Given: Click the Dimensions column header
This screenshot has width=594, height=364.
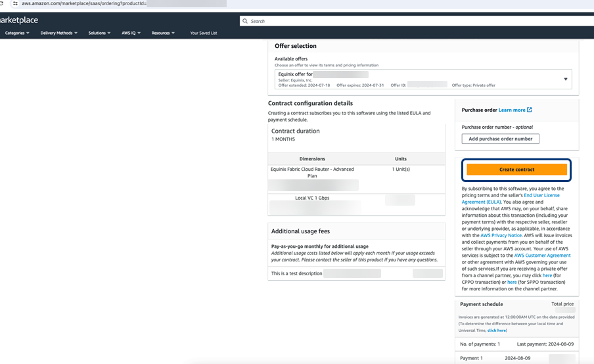Looking at the screenshot, I should tap(312, 159).
